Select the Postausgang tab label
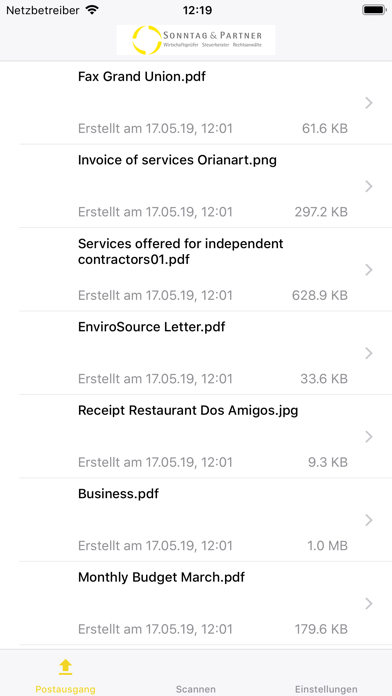 coord(65,689)
